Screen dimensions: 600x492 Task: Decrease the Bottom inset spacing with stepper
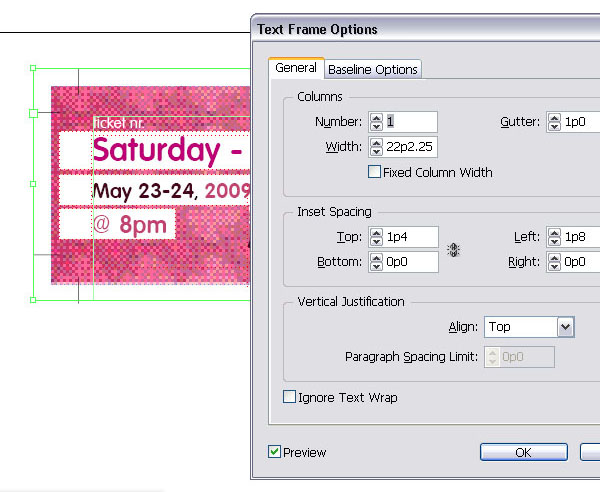(377, 266)
